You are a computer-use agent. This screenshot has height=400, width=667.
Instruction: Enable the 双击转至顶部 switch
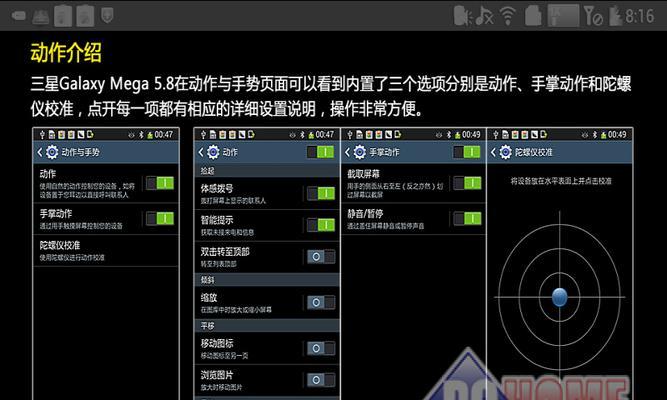pos(321,257)
